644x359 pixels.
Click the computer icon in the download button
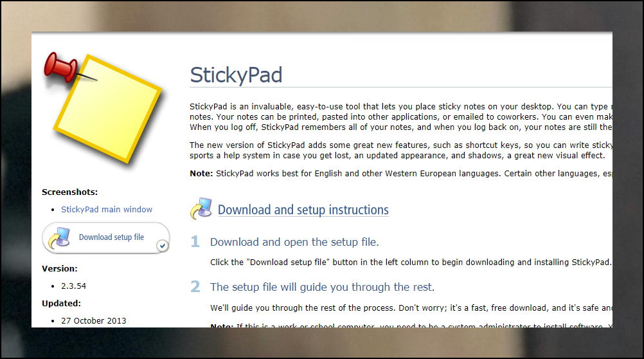pos(60,238)
